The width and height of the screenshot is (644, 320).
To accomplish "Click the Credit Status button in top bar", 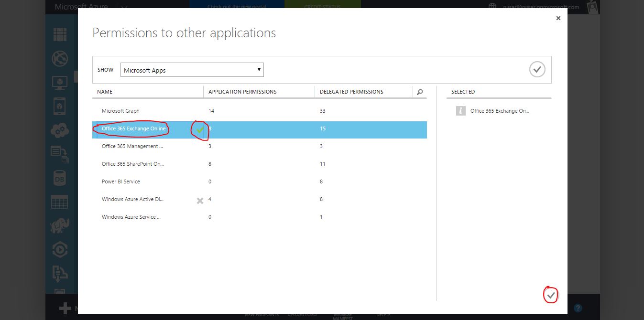I will point(322,7).
